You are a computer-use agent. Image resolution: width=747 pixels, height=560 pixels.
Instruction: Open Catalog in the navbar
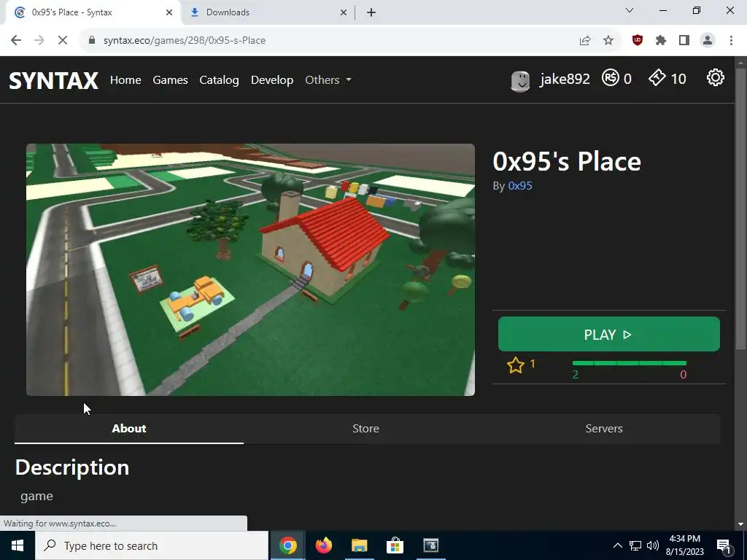point(219,80)
